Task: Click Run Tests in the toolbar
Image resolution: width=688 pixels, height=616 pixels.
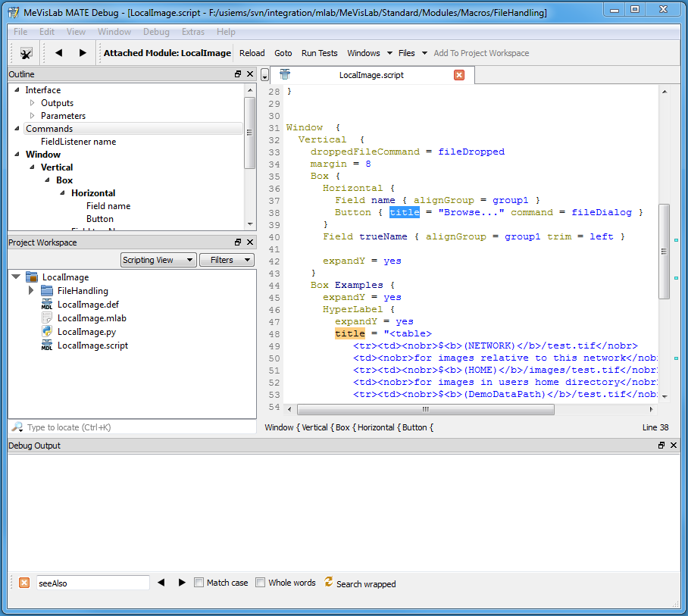Action: click(319, 53)
